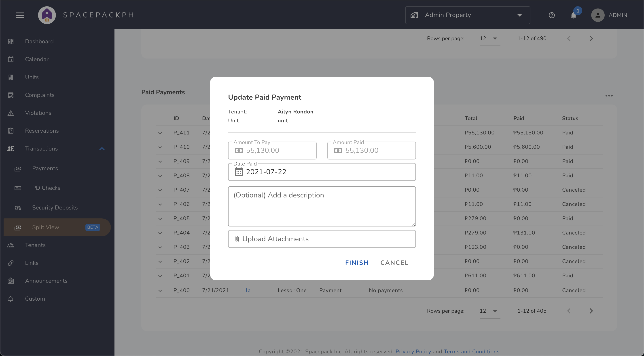Click the Payments submenu item
Screen dimensions: 644x356
[45, 168]
